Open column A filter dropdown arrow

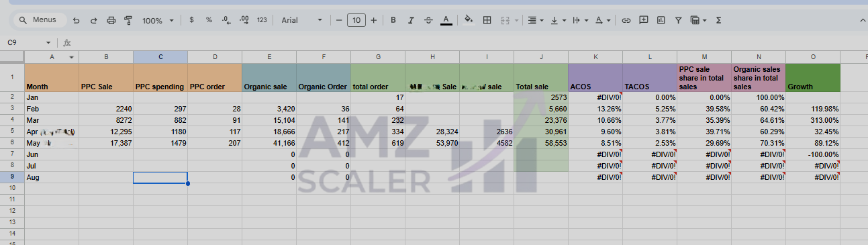(72, 57)
